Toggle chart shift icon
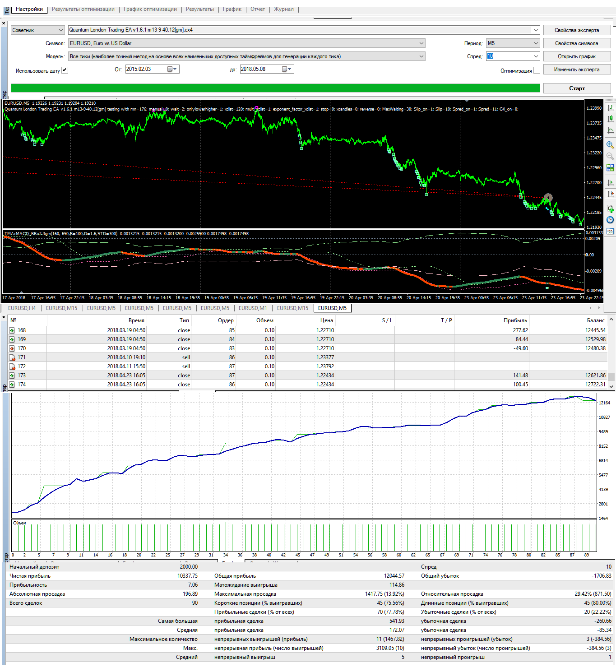This screenshot has width=616, height=672. pyautogui.click(x=610, y=194)
